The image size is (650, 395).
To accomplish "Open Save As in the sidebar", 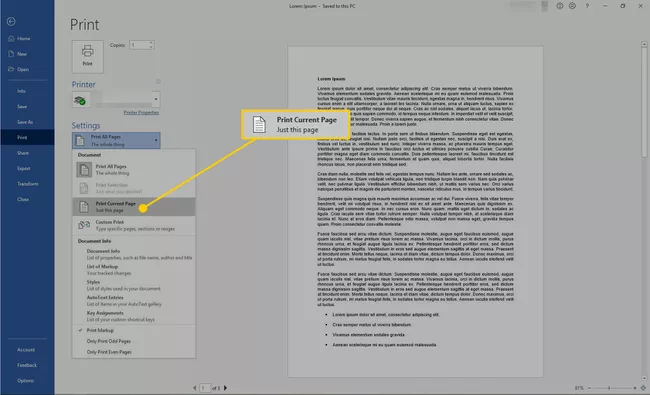I will point(25,122).
